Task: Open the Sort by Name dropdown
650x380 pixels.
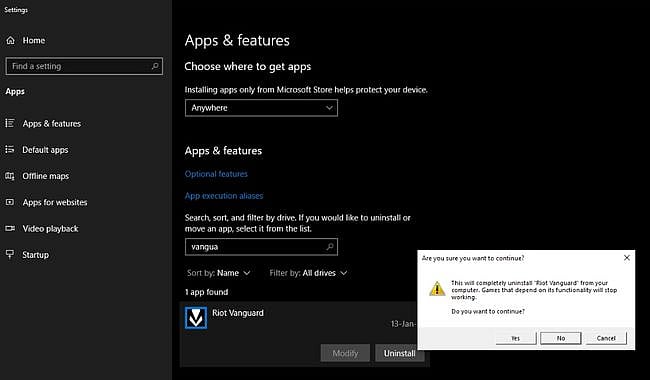Action: pos(218,273)
